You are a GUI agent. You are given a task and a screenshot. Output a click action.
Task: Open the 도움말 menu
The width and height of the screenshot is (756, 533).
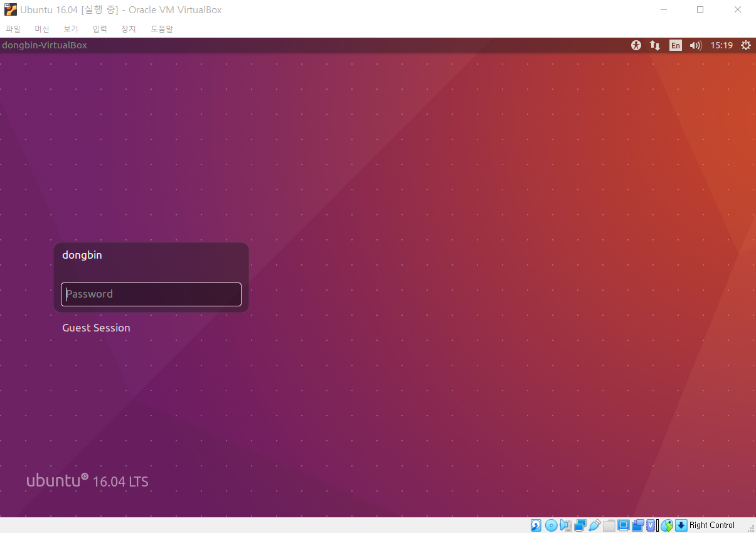(x=162, y=29)
